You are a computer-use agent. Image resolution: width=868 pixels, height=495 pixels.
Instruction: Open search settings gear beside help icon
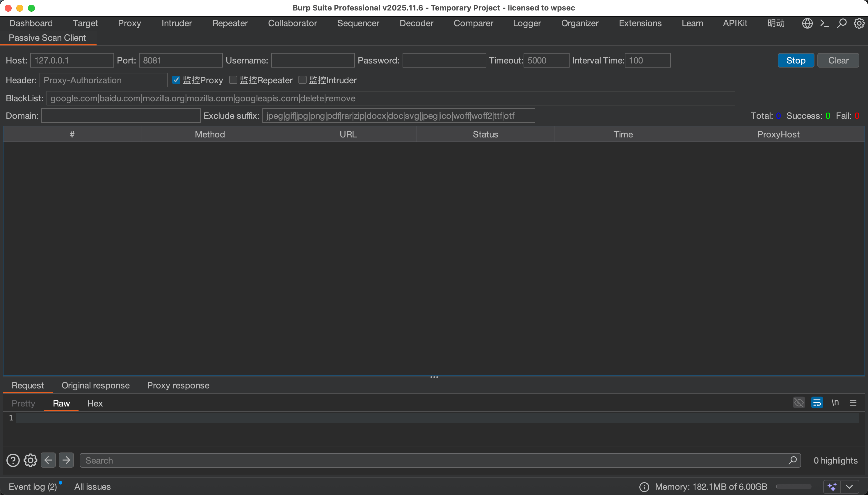pos(31,460)
